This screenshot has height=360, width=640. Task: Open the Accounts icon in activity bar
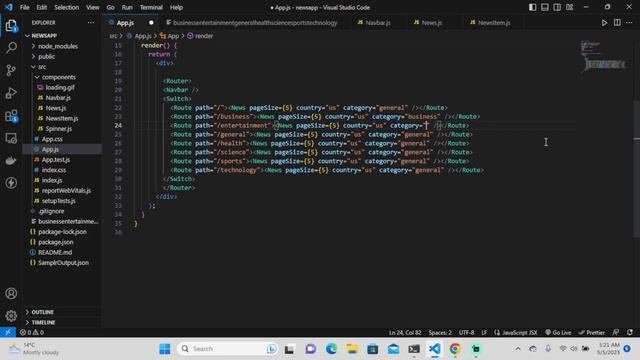pos(11,293)
